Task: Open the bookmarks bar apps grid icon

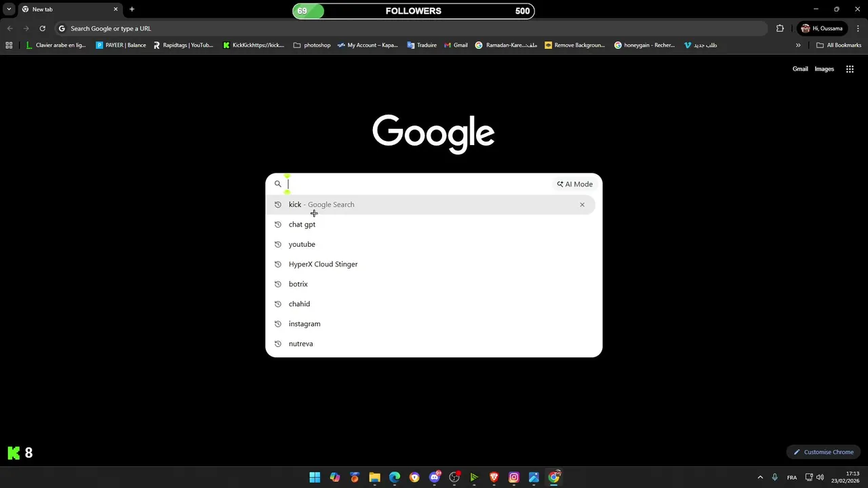Action: (9, 45)
